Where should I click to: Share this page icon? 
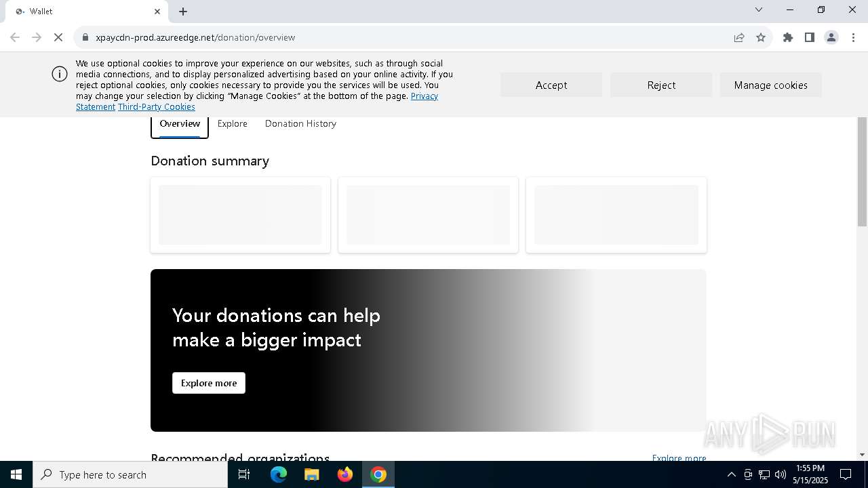coord(739,37)
